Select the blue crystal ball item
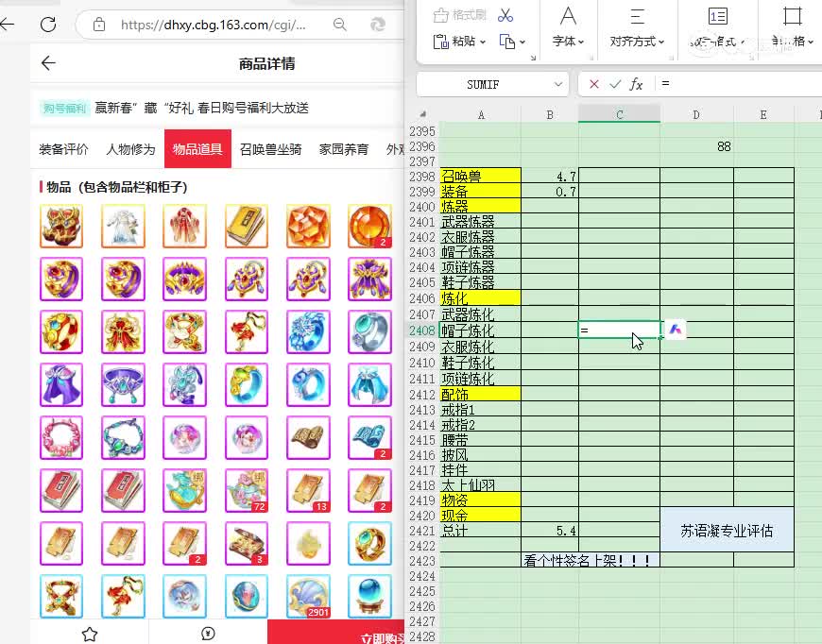The width and height of the screenshot is (822, 644). pos(369,596)
